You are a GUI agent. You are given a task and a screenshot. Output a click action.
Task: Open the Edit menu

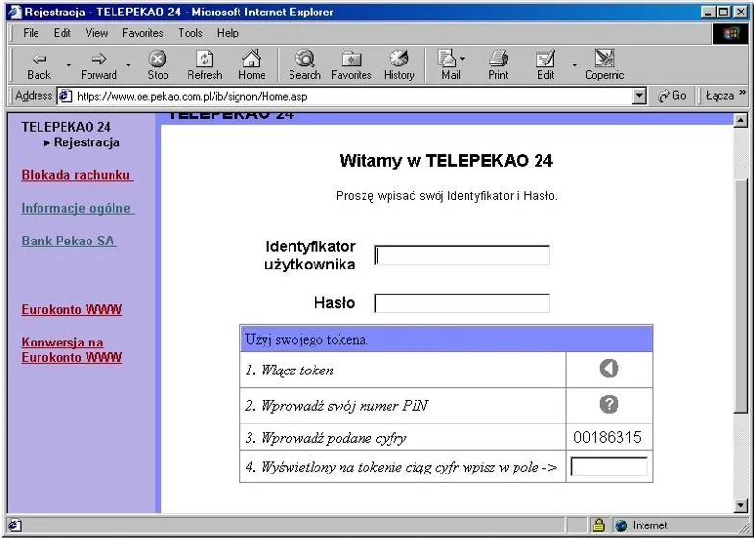pos(62,33)
